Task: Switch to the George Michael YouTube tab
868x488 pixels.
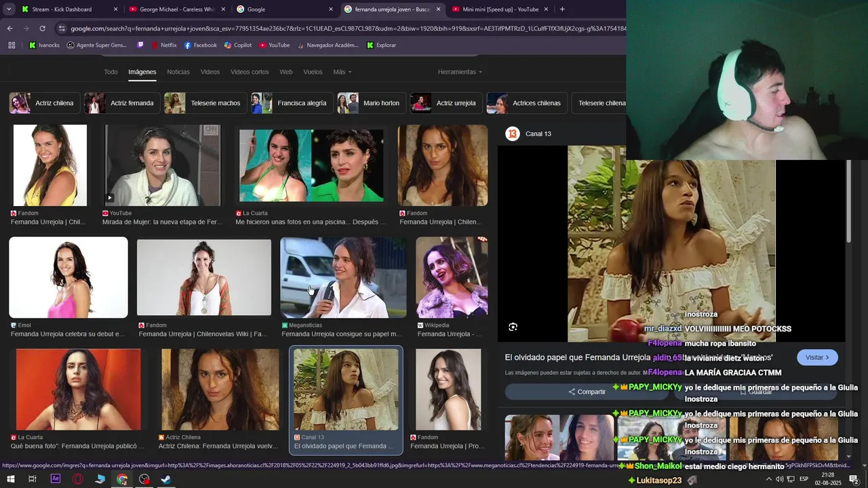Action: pyautogui.click(x=178, y=9)
